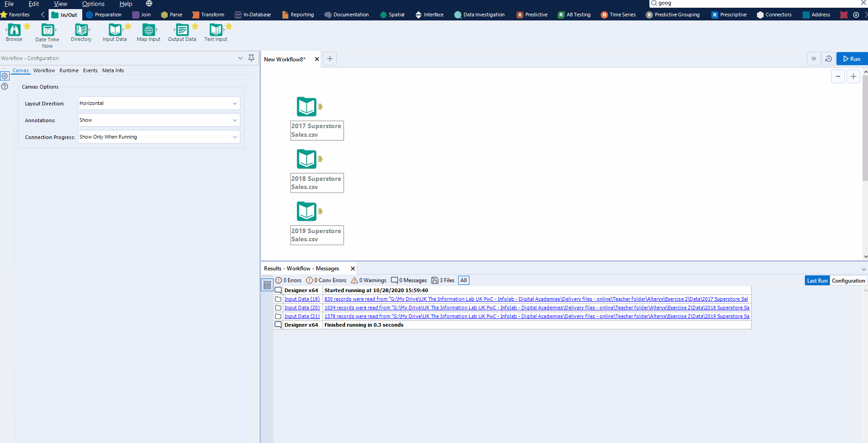Open the Meta Info tab

(x=113, y=70)
